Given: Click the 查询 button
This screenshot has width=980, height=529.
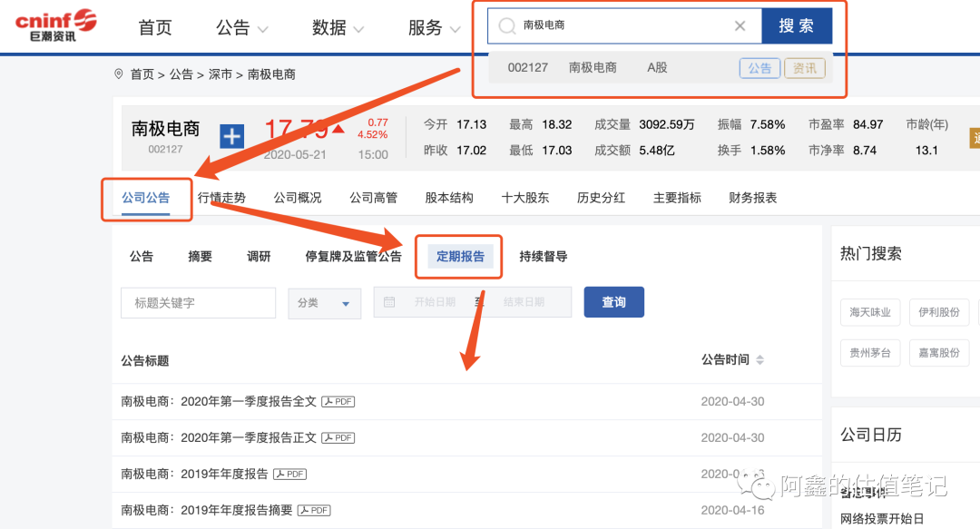Looking at the screenshot, I should [613, 302].
